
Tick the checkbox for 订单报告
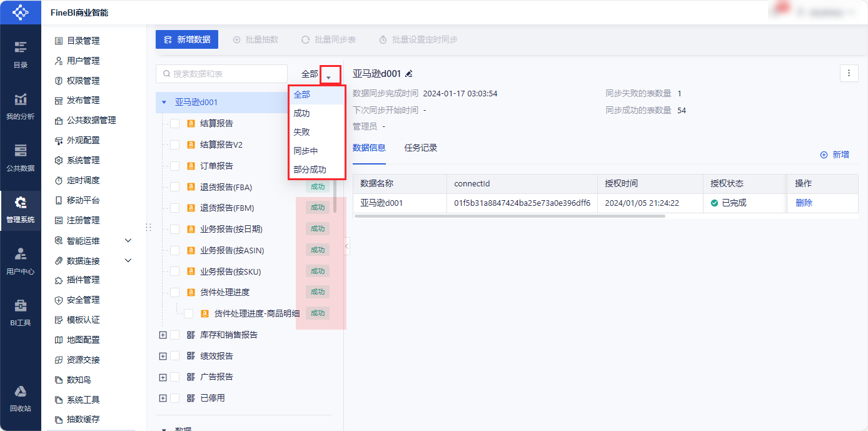pos(174,166)
